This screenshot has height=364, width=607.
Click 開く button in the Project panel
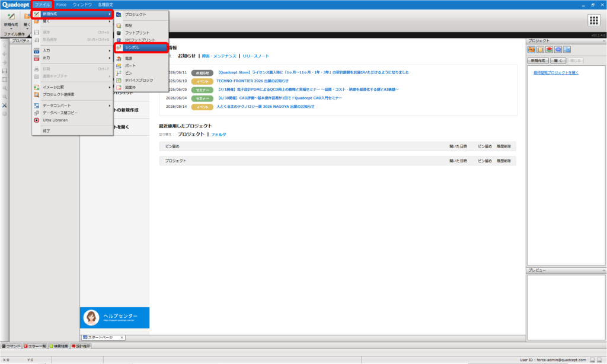point(558,61)
